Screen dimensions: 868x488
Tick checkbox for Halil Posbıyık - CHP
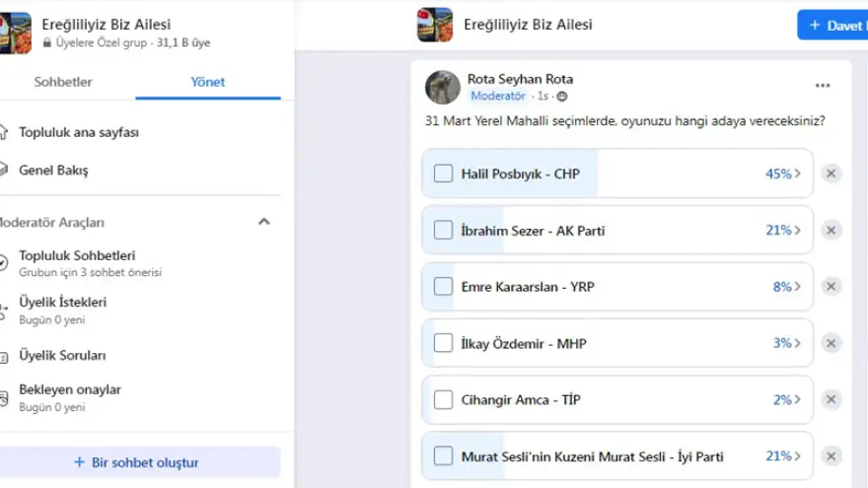[443, 174]
